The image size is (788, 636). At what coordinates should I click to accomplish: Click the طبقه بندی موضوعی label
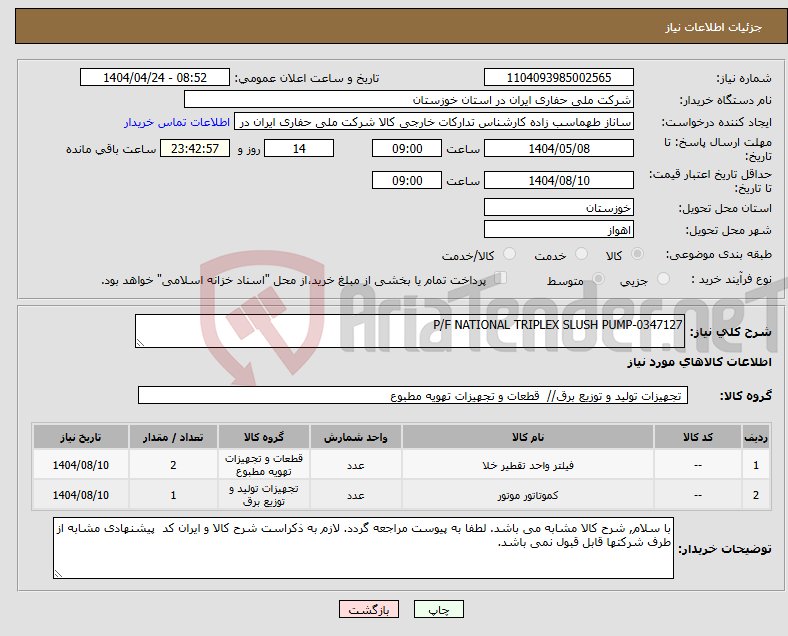[718, 254]
